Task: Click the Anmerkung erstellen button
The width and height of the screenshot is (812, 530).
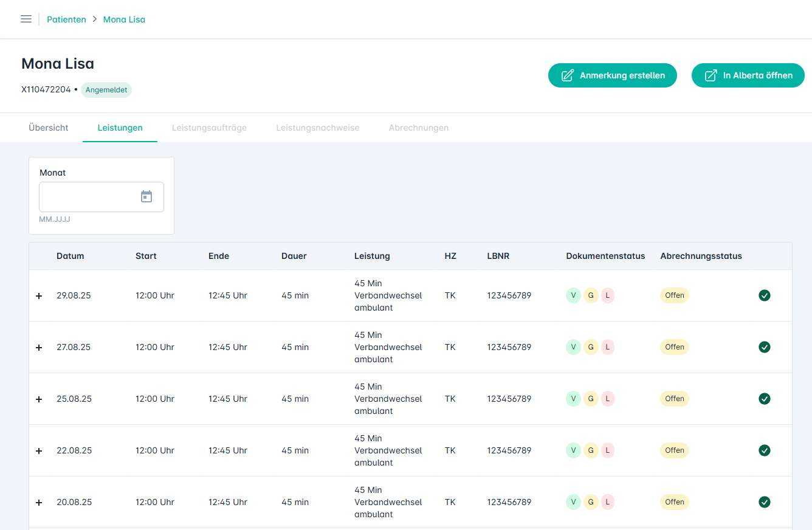Action: [x=612, y=75]
